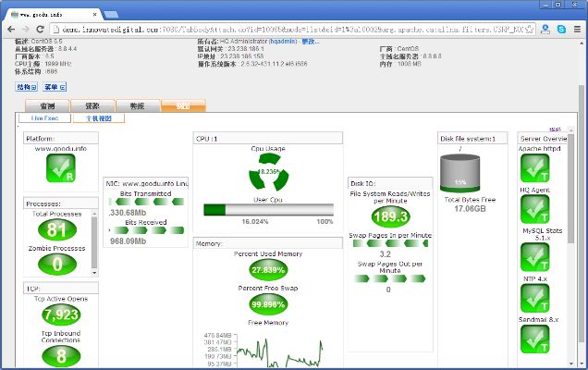The width and height of the screenshot is (588, 370).
Task: Select the highlighted orange tab
Action: click(183, 105)
